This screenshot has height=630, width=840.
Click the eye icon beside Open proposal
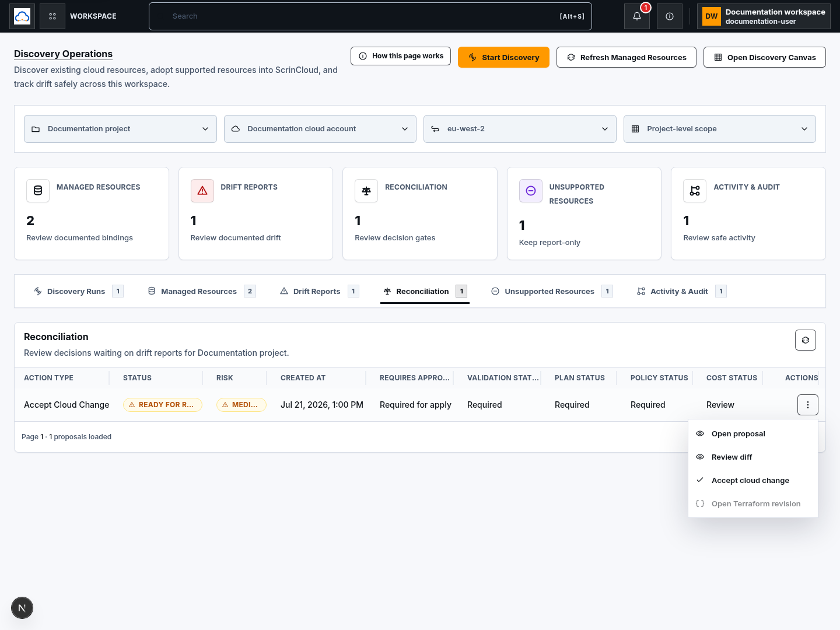700,433
